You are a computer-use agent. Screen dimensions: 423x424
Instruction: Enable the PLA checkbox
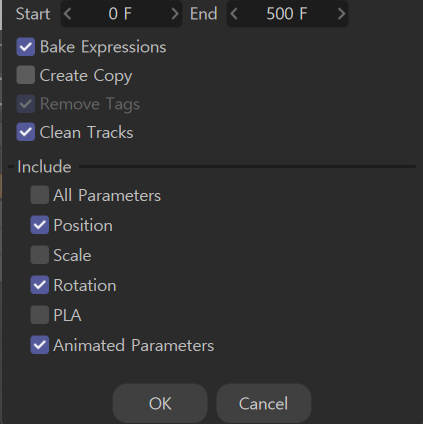40,315
